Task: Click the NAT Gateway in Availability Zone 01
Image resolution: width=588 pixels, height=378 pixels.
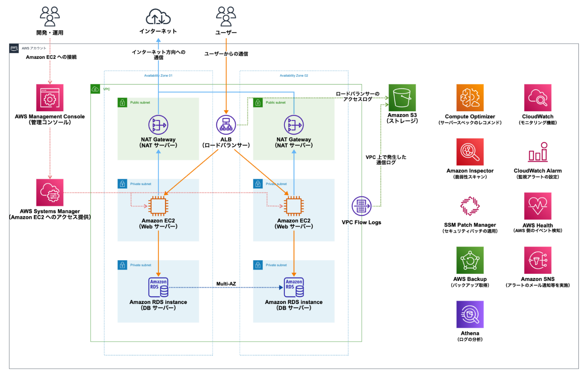Action: (x=158, y=125)
